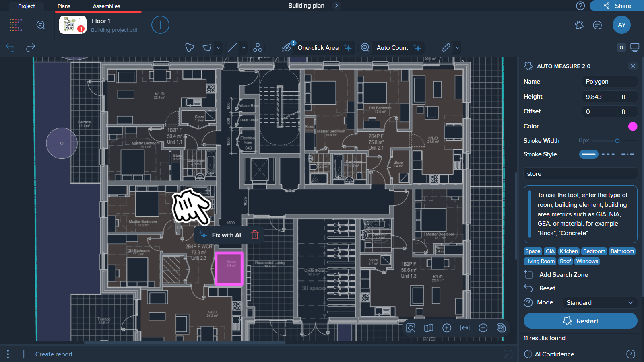
Task: Choose solid stroke style
Action: (x=589, y=154)
